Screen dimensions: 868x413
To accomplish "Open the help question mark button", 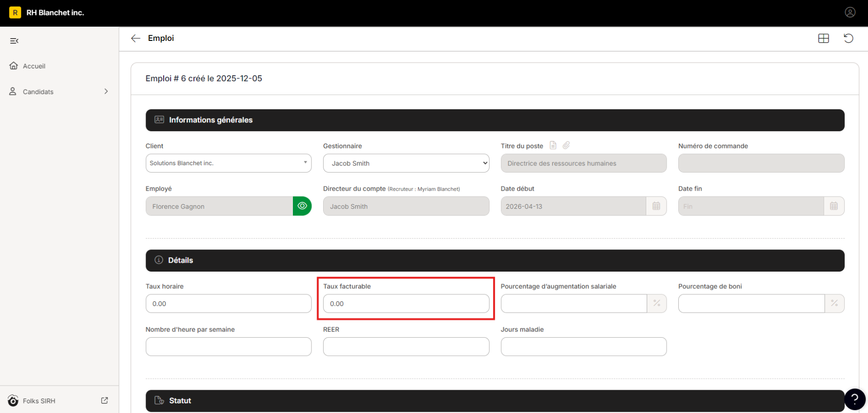I will click(855, 399).
